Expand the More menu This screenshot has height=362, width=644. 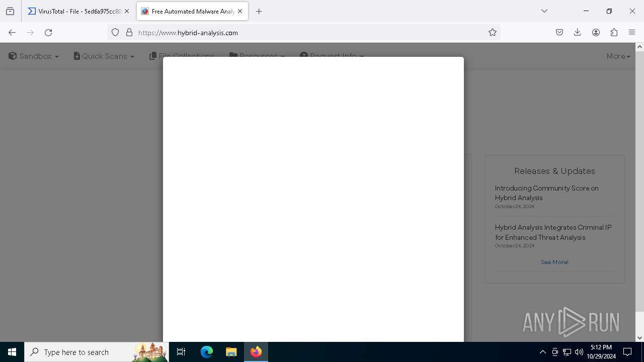pyautogui.click(x=618, y=56)
